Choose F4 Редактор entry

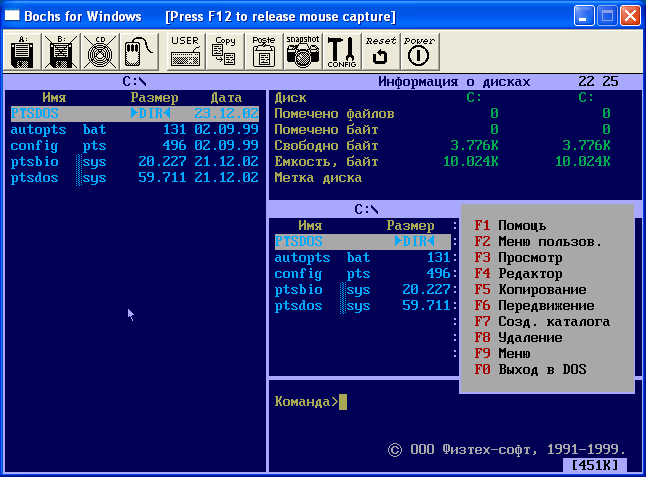[518, 274]
